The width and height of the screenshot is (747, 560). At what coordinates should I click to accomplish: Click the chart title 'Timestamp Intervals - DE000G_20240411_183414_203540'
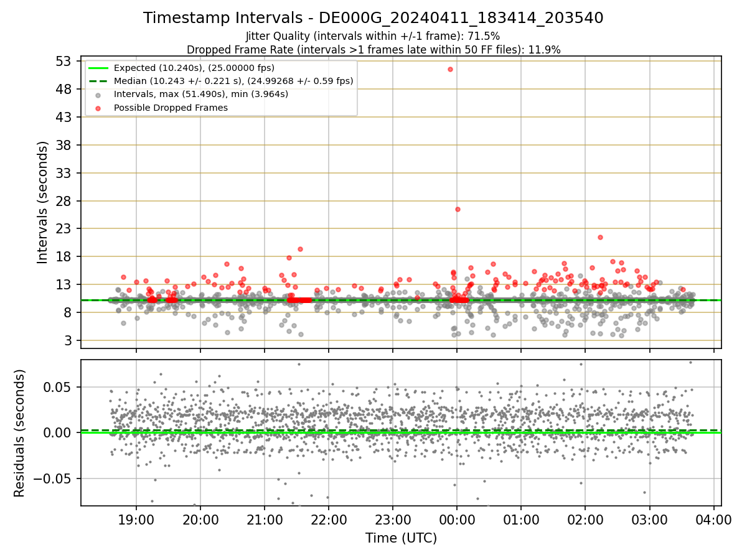(x=373, y=18)
